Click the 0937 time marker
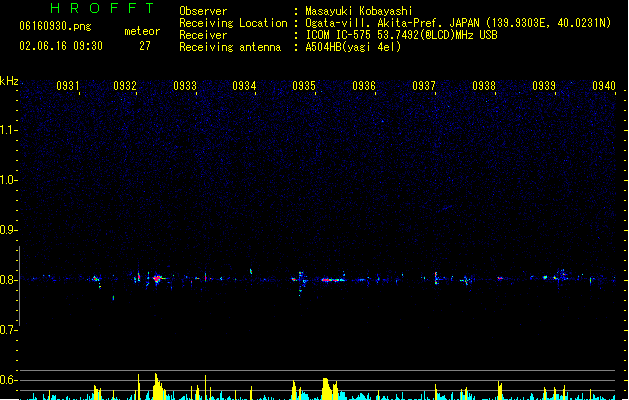 (x=424, y=86)
